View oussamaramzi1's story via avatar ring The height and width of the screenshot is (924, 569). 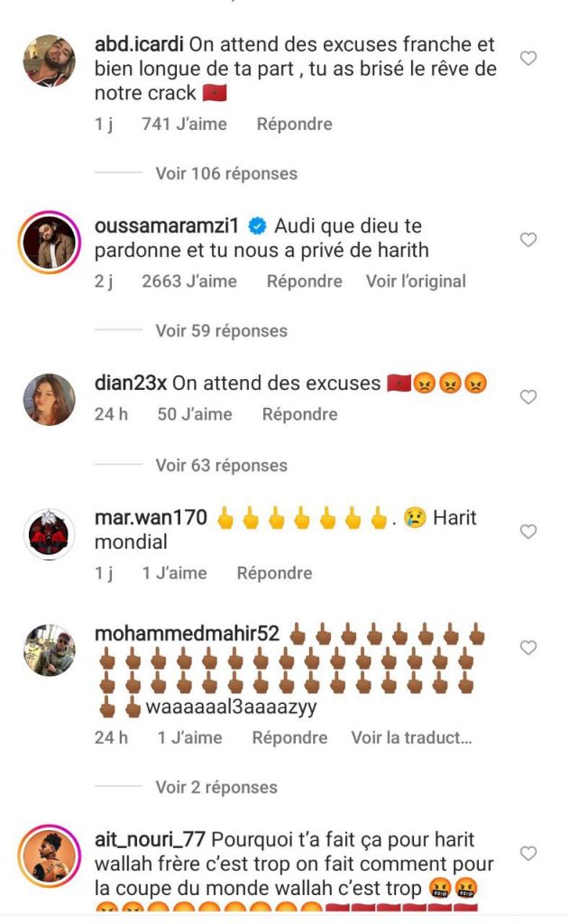pos(50,242)
